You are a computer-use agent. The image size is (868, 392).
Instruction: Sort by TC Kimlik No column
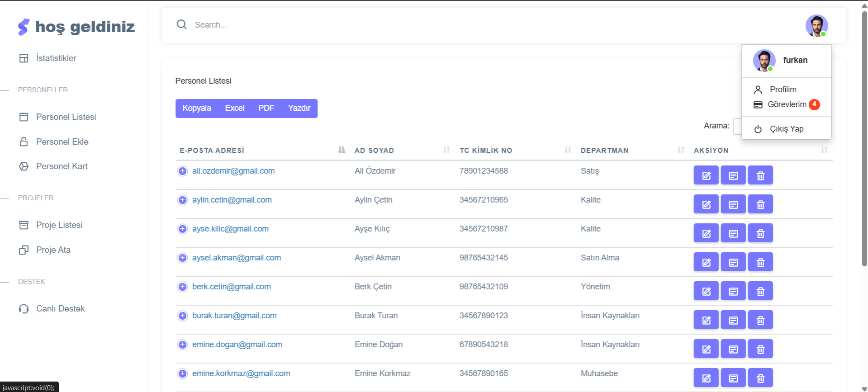click(486, 150)
